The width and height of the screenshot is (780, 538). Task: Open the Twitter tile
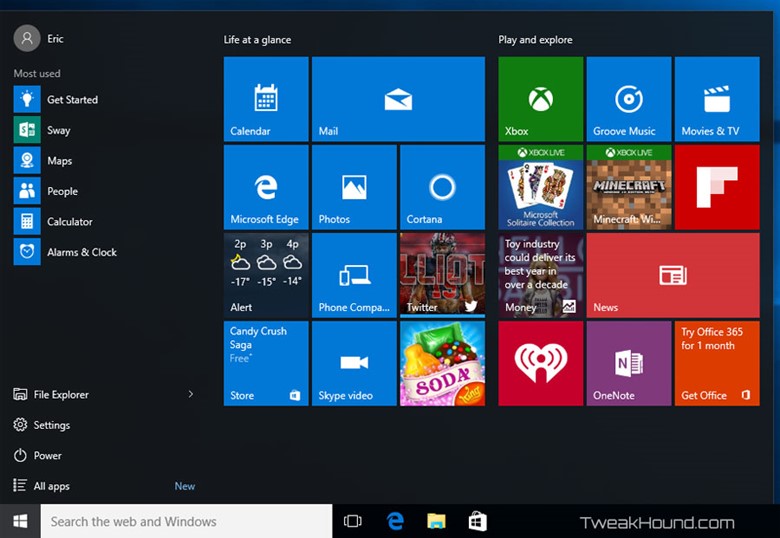click(x=442, y=275)
